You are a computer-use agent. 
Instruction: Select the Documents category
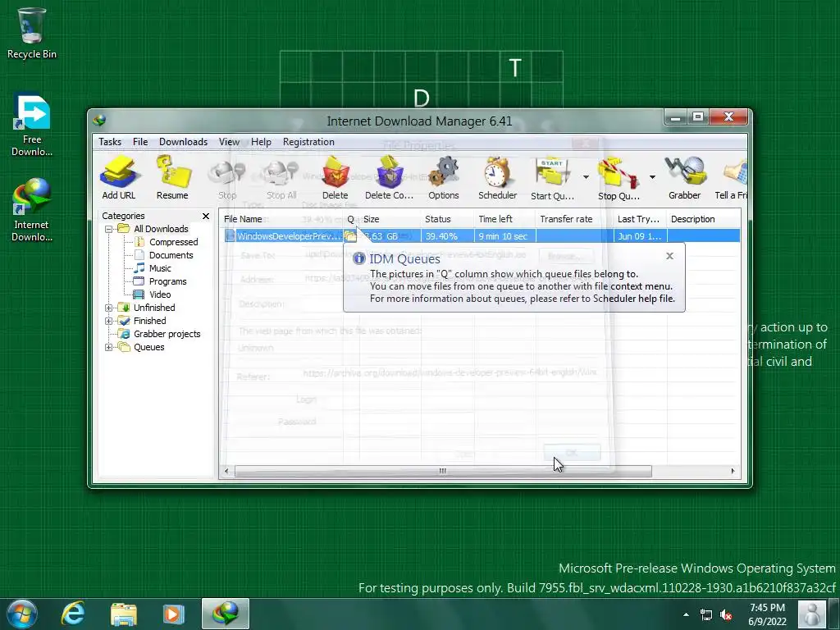[171, 256]
